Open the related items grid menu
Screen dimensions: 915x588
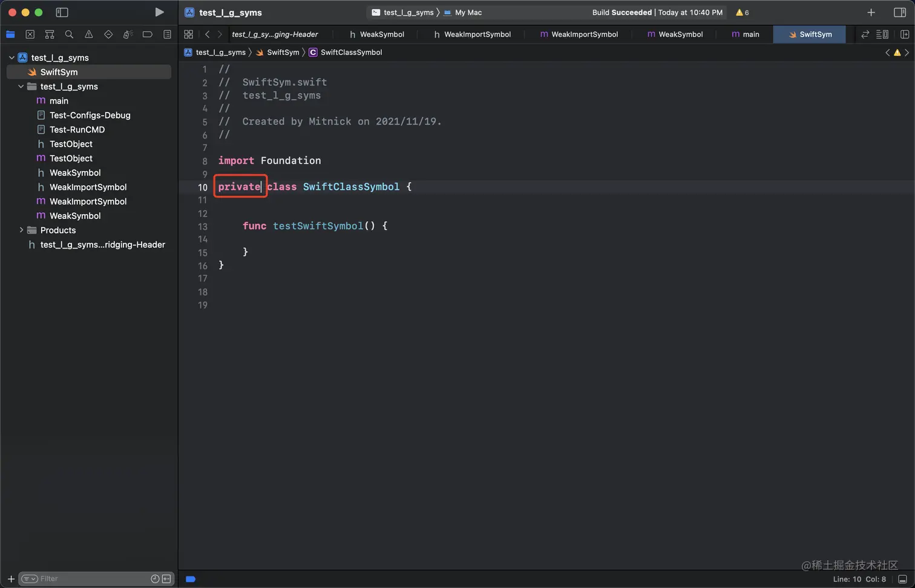tap(189, 34)
